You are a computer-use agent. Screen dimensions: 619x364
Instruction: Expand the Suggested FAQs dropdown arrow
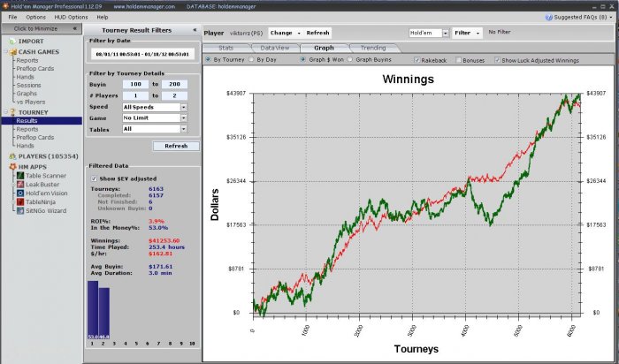[x=611, y=18]
